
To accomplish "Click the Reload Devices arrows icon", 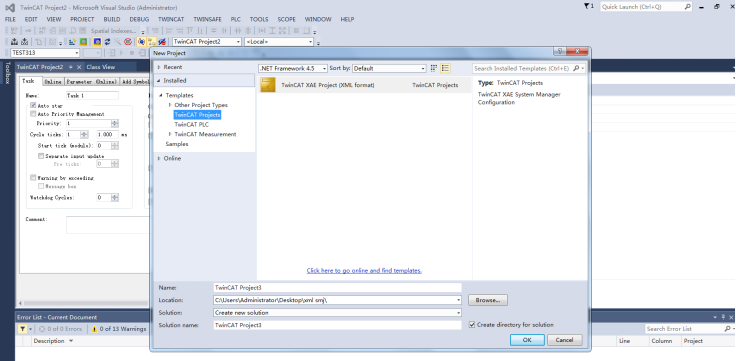I will coord(107,42).
